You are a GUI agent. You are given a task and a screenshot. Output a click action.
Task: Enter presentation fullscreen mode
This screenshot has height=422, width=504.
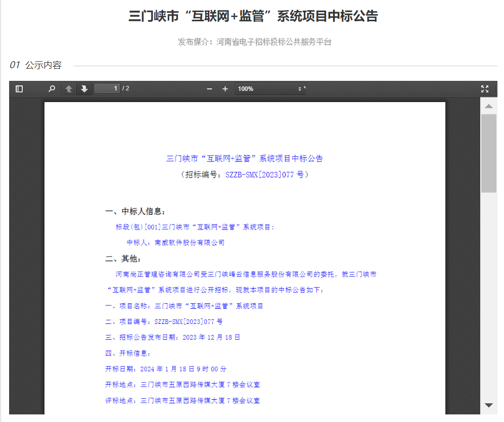(485, 89)
